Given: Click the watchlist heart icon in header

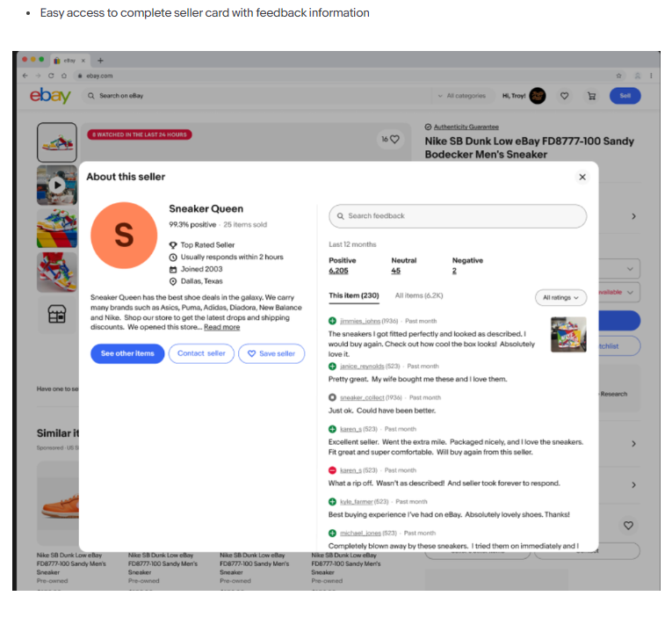Looking at the screenshot, I should pos(564,96).
